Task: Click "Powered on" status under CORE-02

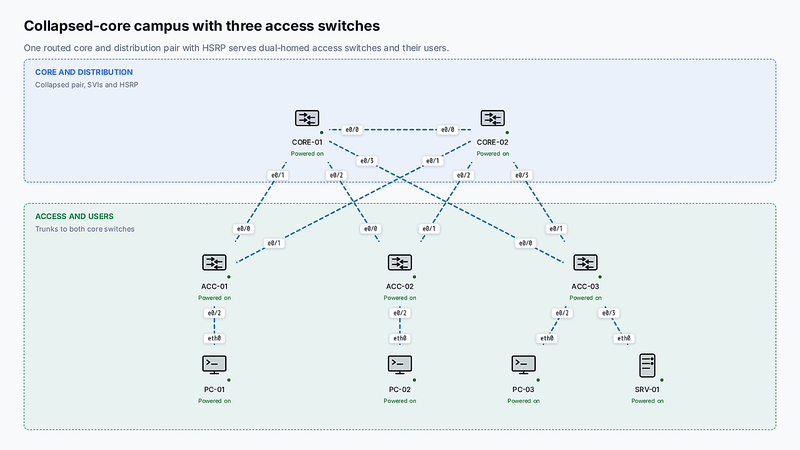Action: [492, 154]
